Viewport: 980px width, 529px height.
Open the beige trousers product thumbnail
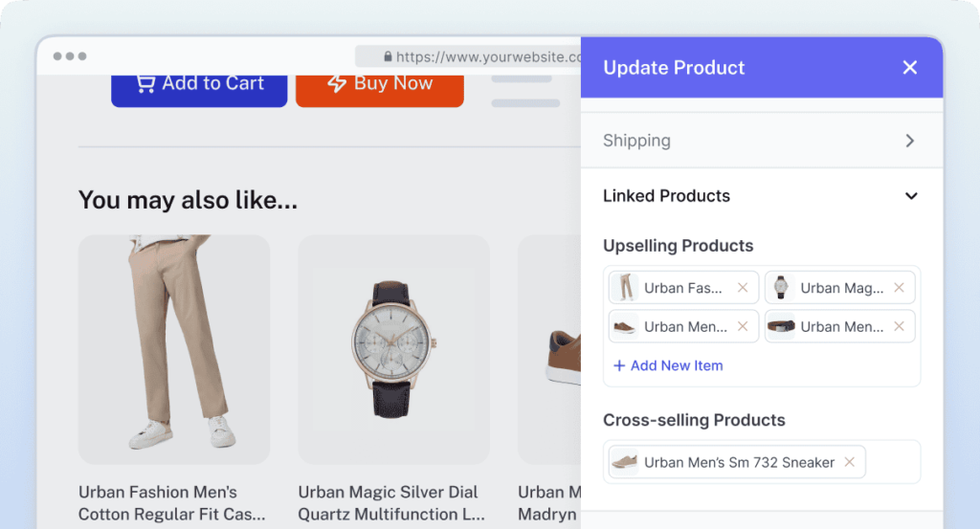pyautogui.click(x=173, y=349)
